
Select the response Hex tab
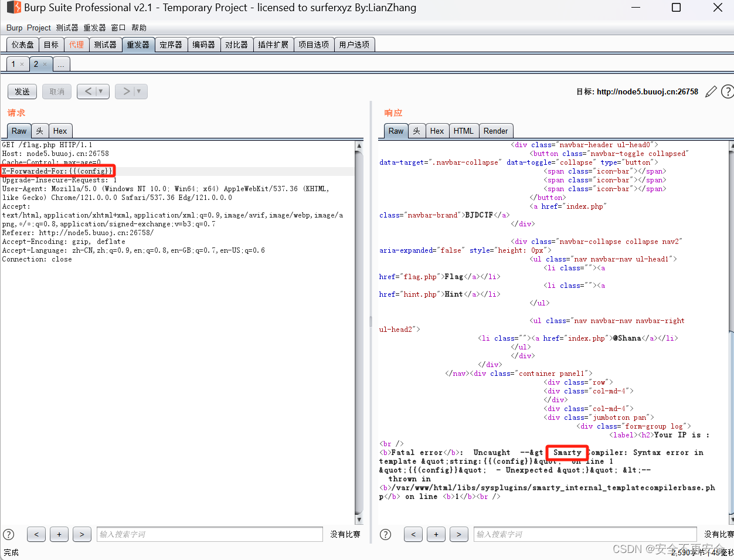(x=437, y=131)
